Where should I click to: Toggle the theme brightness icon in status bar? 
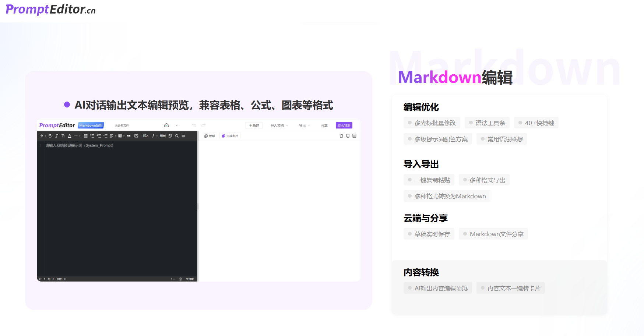point(180,279)
